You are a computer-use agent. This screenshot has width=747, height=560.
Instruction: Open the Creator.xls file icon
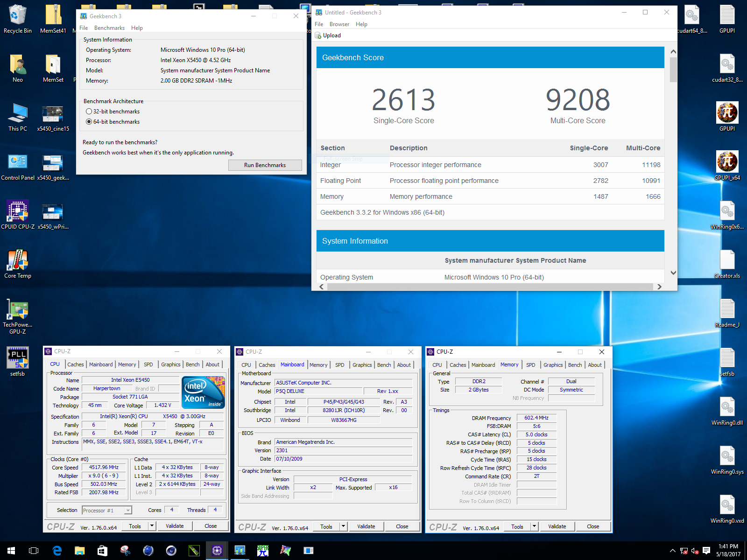727,264
